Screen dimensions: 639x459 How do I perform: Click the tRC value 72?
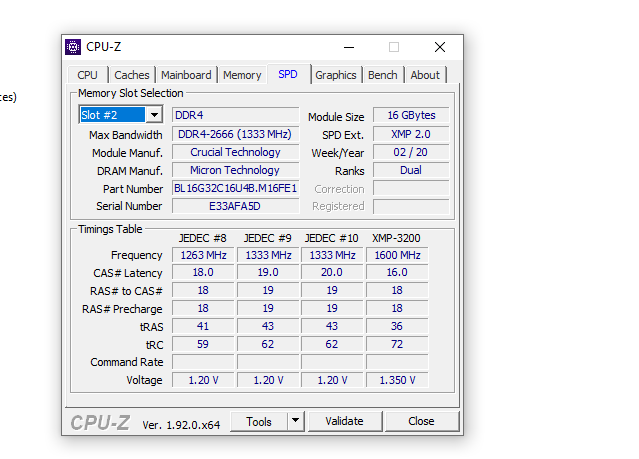(x=397, y=344)
